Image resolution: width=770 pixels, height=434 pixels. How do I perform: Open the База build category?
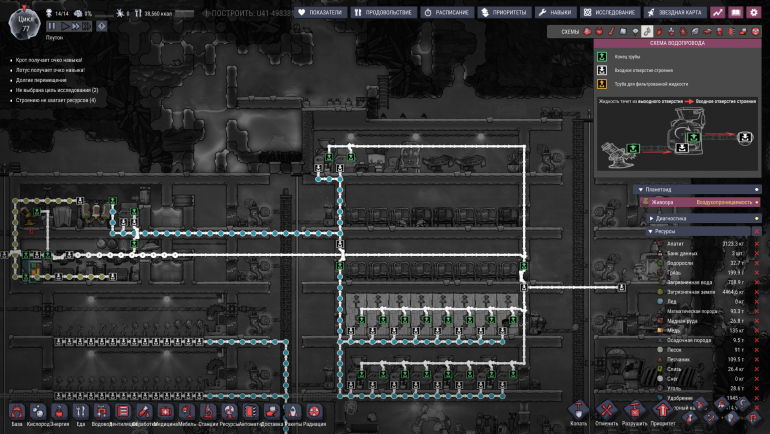(17, 413)
